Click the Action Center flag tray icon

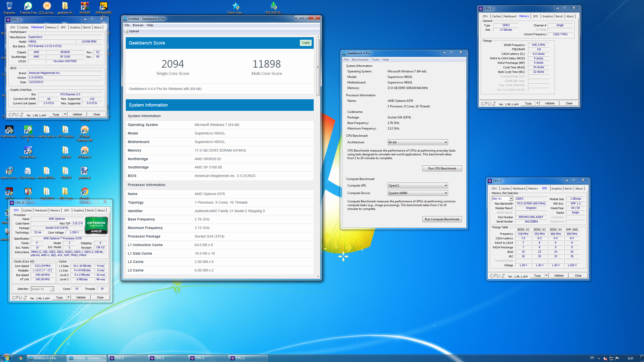point(617,358)
